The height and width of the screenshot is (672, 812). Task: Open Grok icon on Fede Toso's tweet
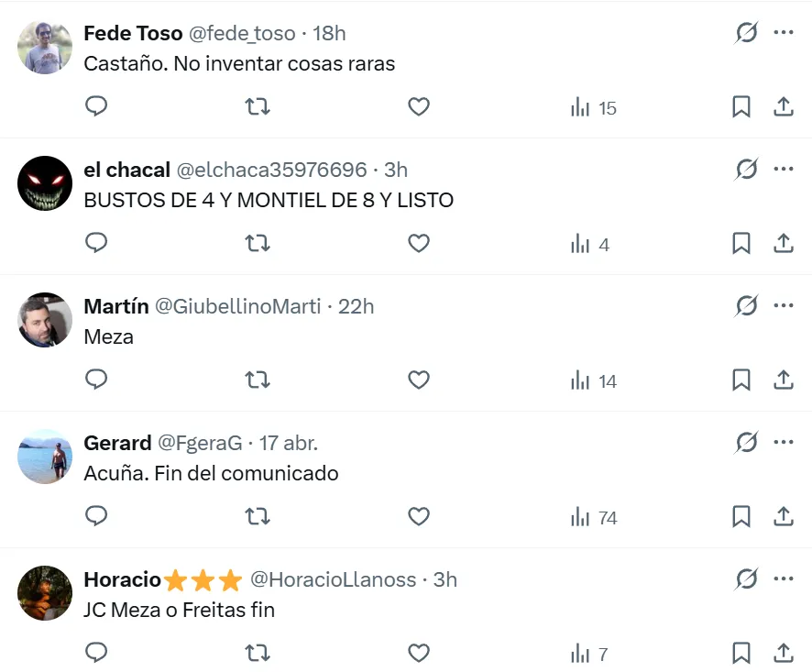[x=747, y=33]
